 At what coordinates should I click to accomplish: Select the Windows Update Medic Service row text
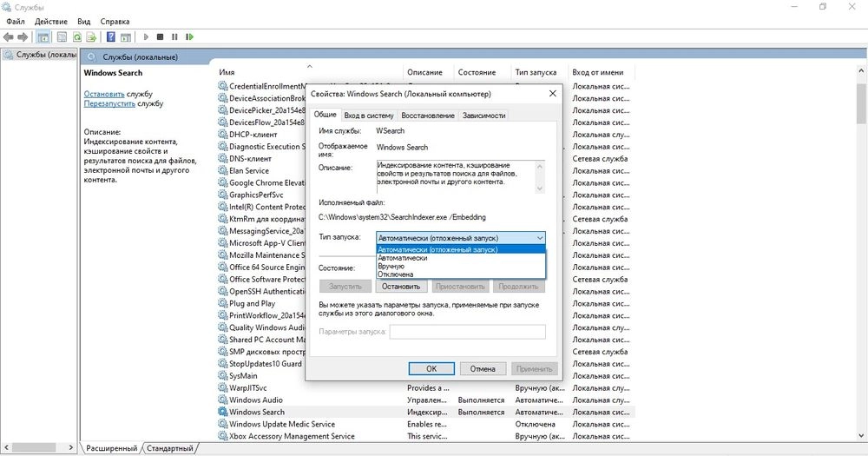coord(282,424)
